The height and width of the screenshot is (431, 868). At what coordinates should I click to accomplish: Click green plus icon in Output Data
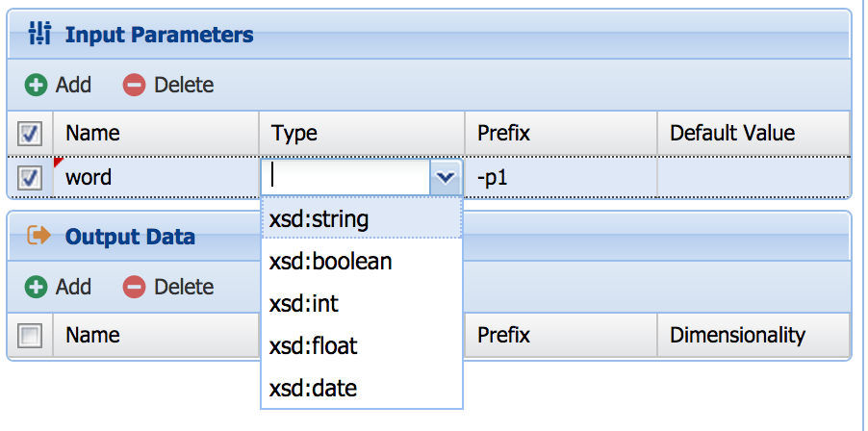coord(37,287)
